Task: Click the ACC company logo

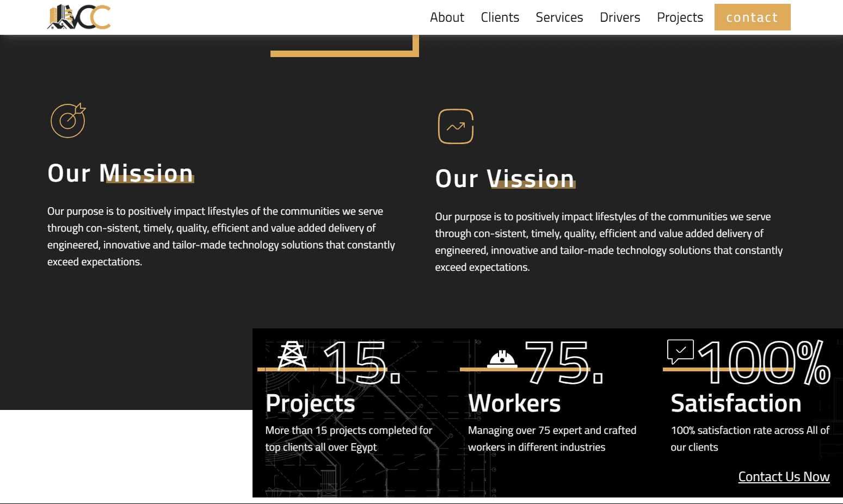Action: pos(79,17)
